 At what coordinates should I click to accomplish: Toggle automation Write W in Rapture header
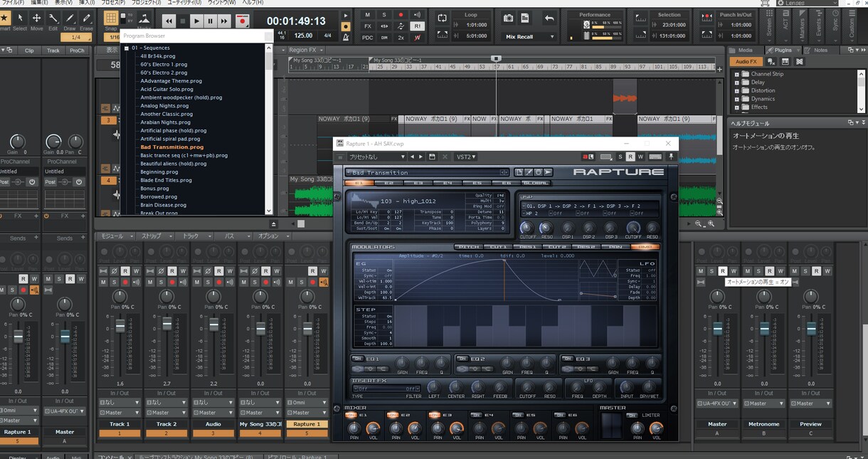coord(639,157)
